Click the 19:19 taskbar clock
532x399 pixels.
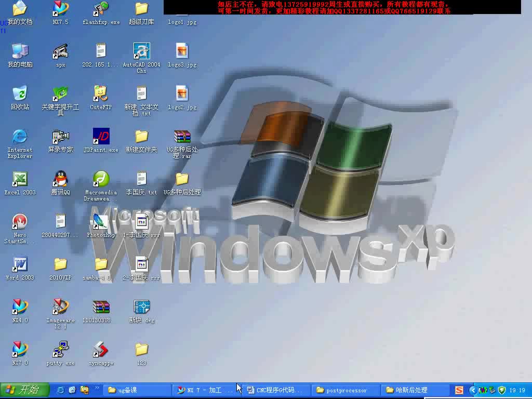[517, 390]
